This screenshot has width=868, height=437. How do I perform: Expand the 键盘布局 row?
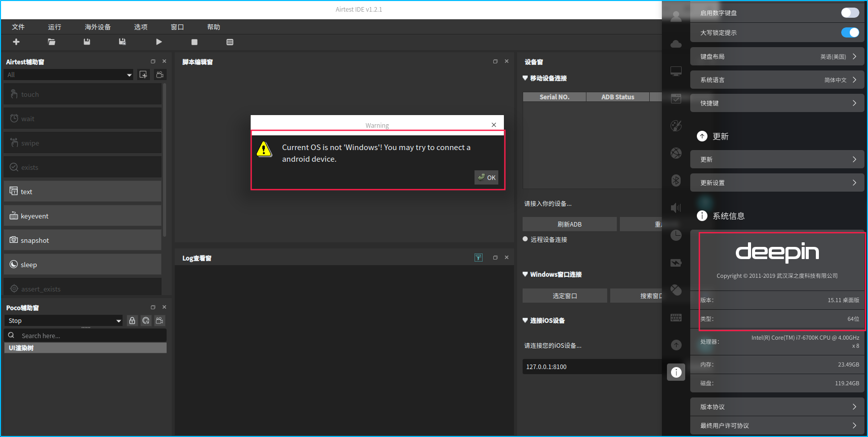(x=777, y=56)
